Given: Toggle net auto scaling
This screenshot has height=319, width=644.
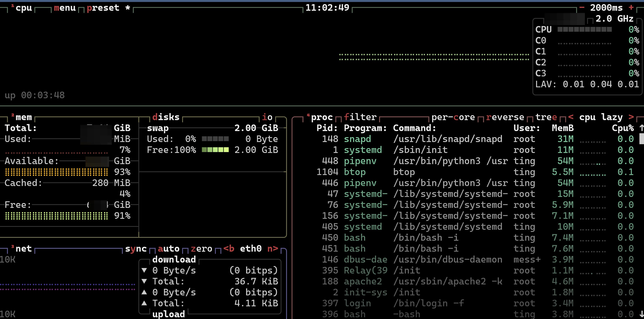Looking at the screenshot, I should coord(169,249).
